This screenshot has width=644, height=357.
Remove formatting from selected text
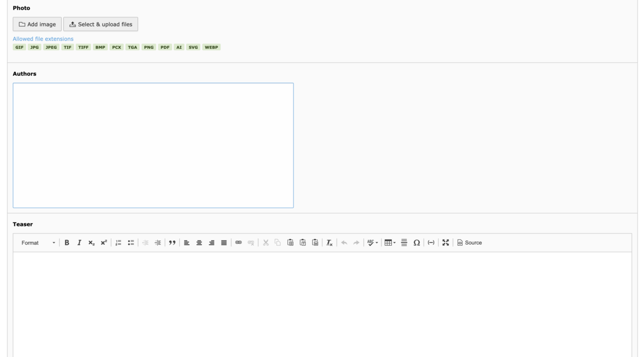(x=330, y=243)
